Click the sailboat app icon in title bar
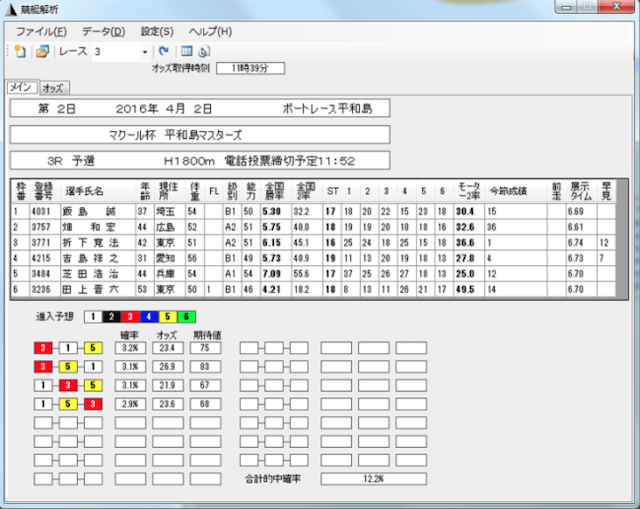Viewport: 640px width, 509px height. point(11,7)
